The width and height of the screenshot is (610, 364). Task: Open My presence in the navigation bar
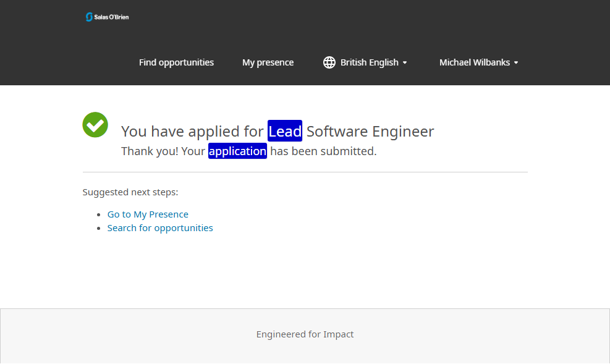pos(268,62)
